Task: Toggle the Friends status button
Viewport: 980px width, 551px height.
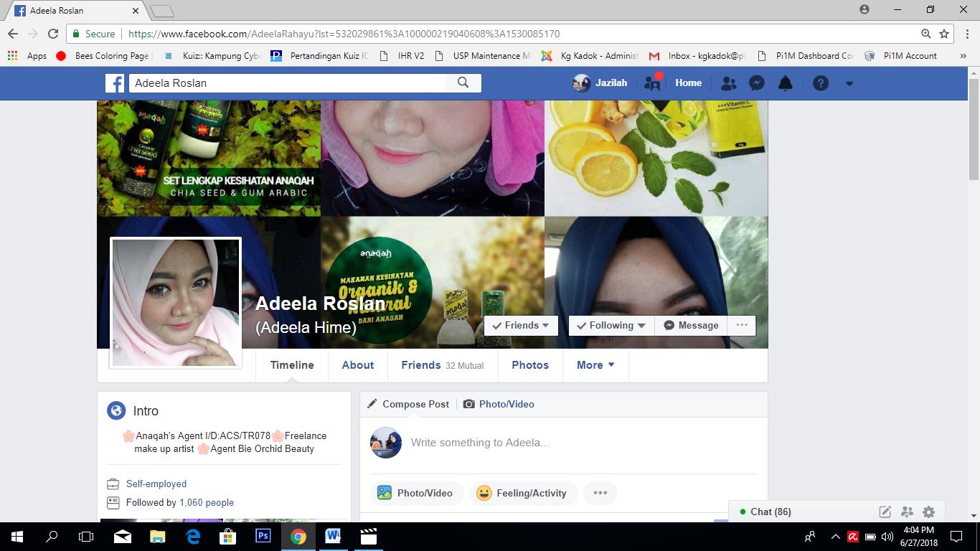Action: 521,325
